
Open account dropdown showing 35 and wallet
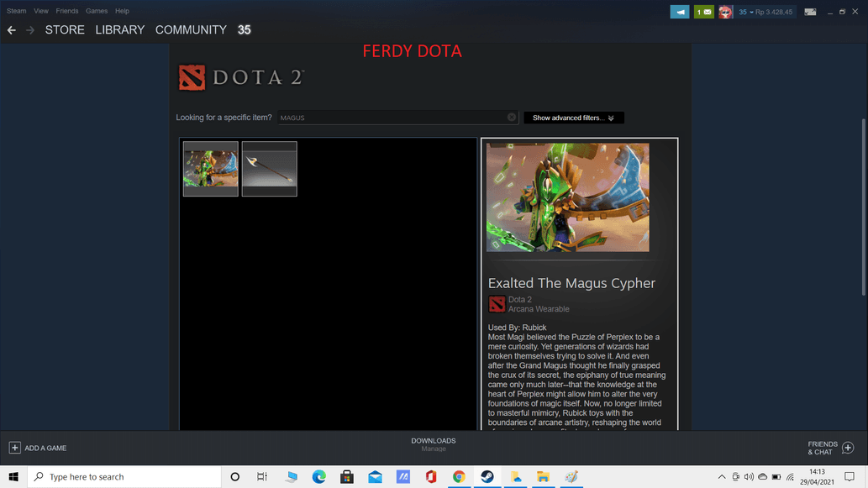click(x=765, y=12)
